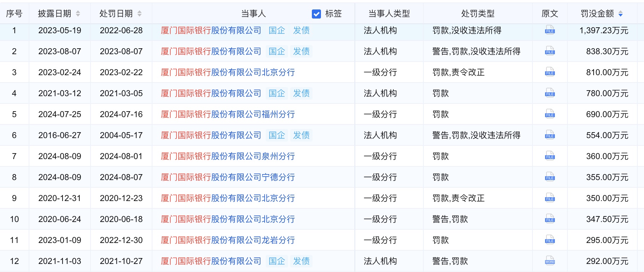644x272 pixels.
Task: Select the 295.00万元 amount cell
Action: click(x=607, y=240)
